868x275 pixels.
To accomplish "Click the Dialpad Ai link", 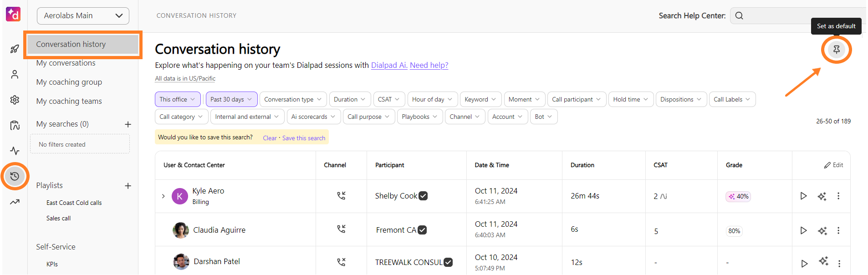I will [389, 65].
